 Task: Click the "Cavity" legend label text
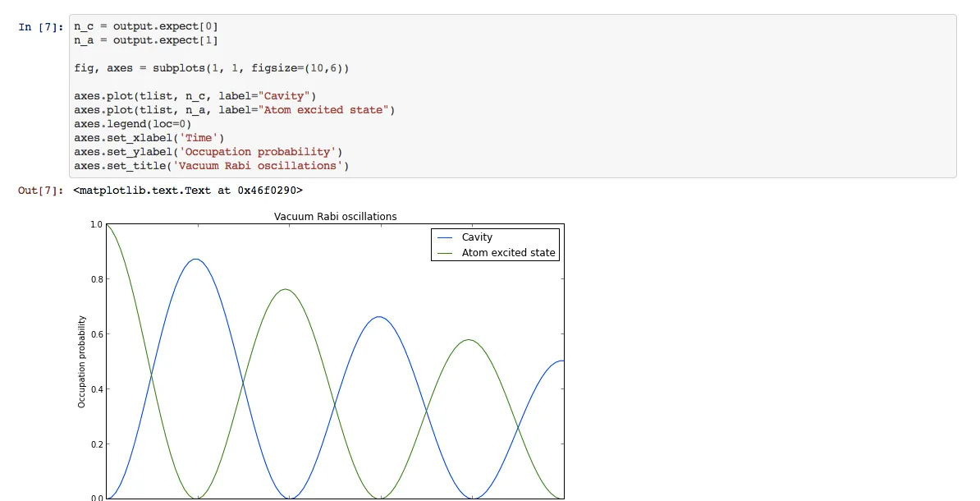click(x=477, y=237)
